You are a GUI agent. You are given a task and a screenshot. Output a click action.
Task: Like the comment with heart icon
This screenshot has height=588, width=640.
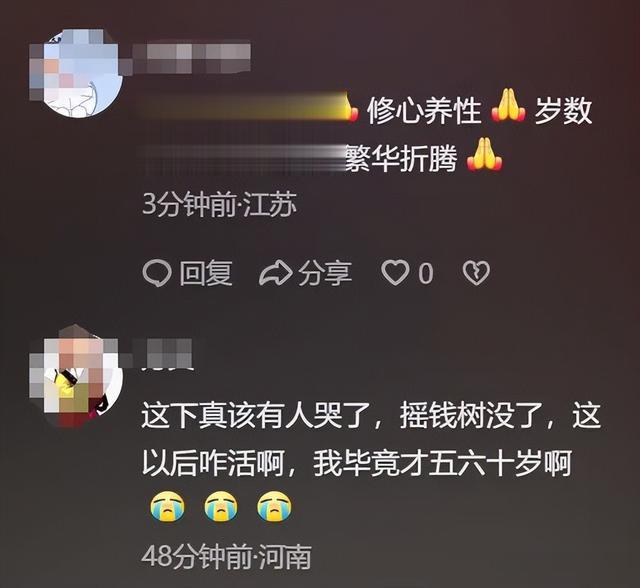click(395, 272)
